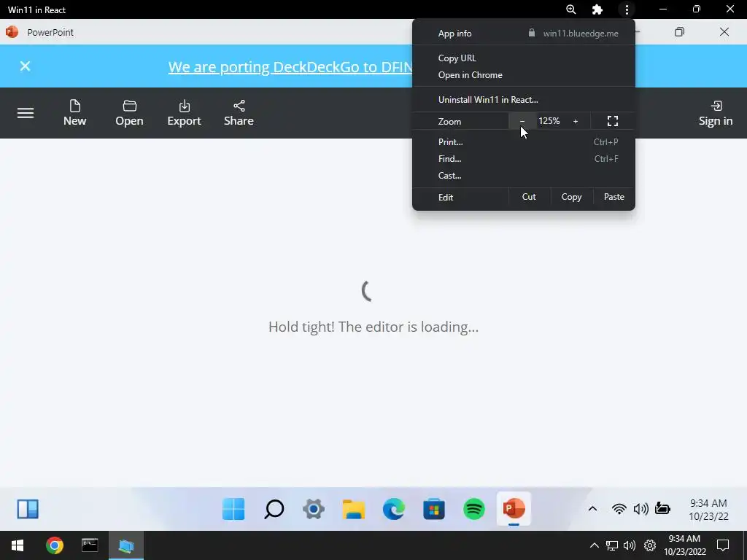
Task: Open the host Windows Start button
Action: [18, 545]
